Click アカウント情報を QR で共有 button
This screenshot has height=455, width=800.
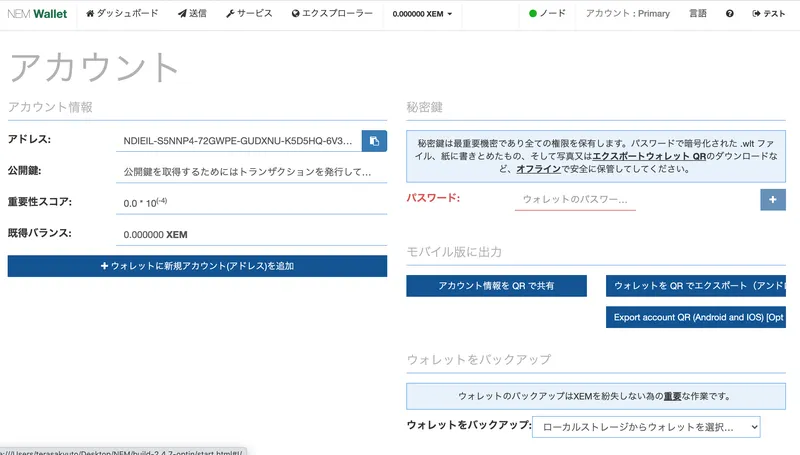point(496,286)
